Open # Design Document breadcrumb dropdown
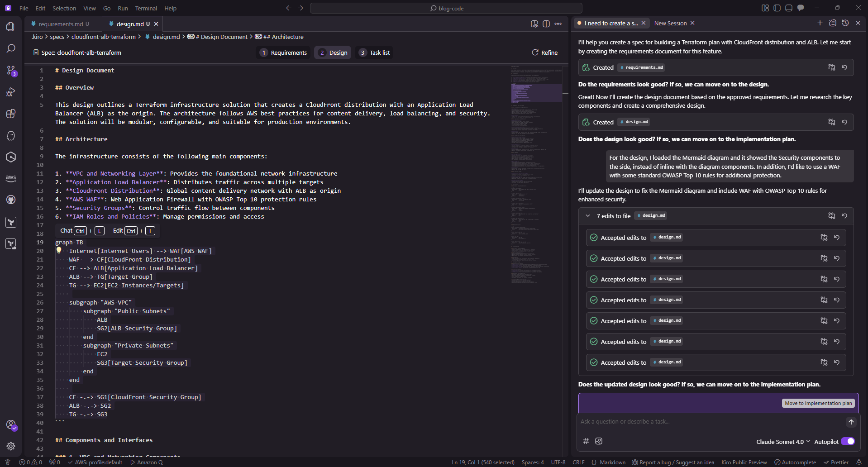This screenshot has height=467, width=868. point(218,37)
